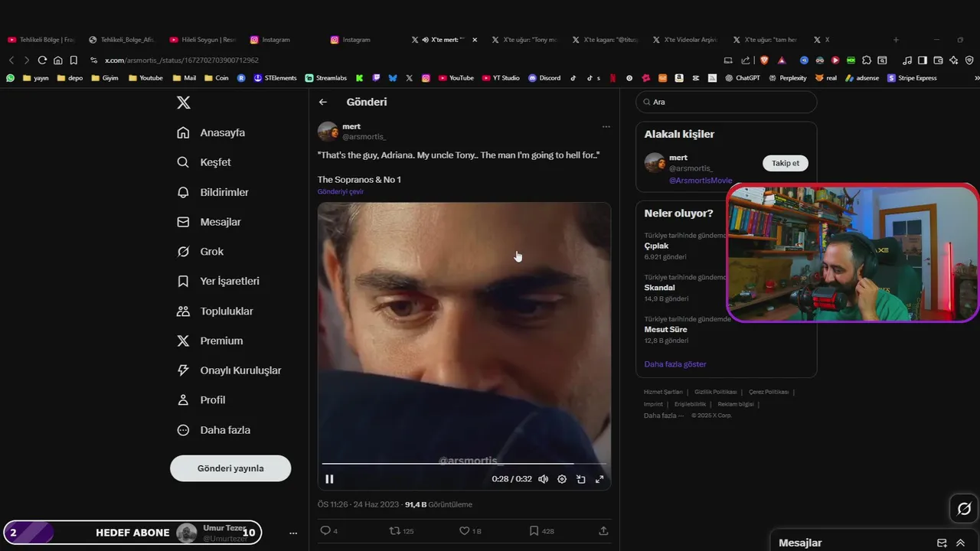Reply to the post

point(328,530)
